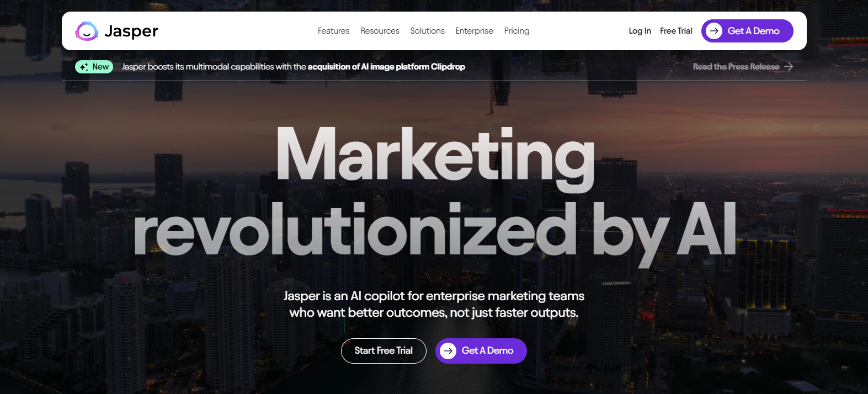Screen dimensions: 868x394
Task: Click the Start Free Trial button
Action: (384, 351)
